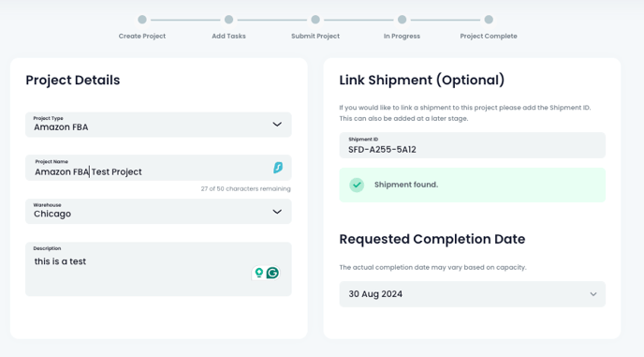Click the green lightbulb suggestion icon
644x357 pixels.
(259, 273)
